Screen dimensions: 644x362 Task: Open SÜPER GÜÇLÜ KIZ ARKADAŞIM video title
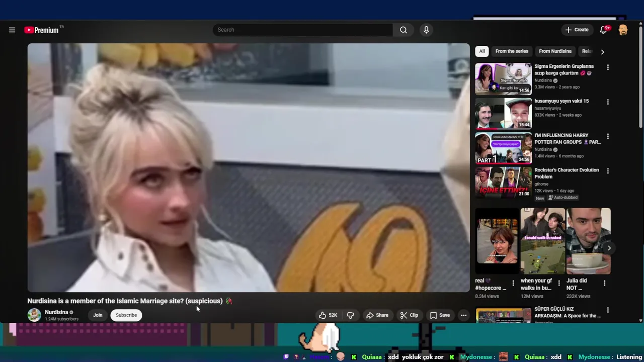[x=568, y=312]
